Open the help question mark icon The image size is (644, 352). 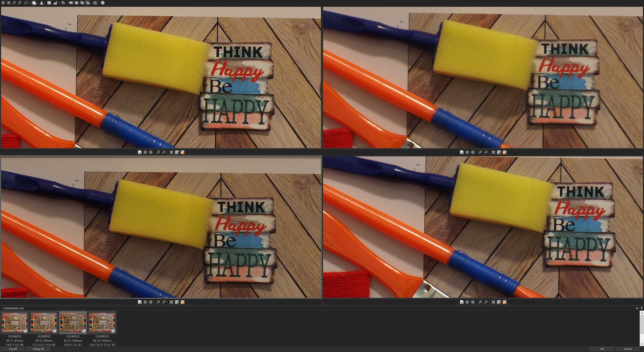pyautogui.click(x=103, y=3)
